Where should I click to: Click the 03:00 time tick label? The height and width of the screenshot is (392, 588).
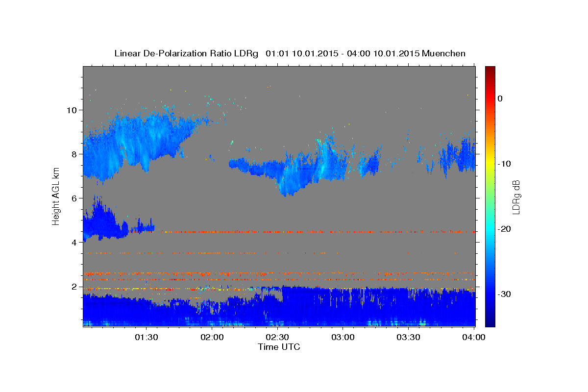click(x=343, y=337)
